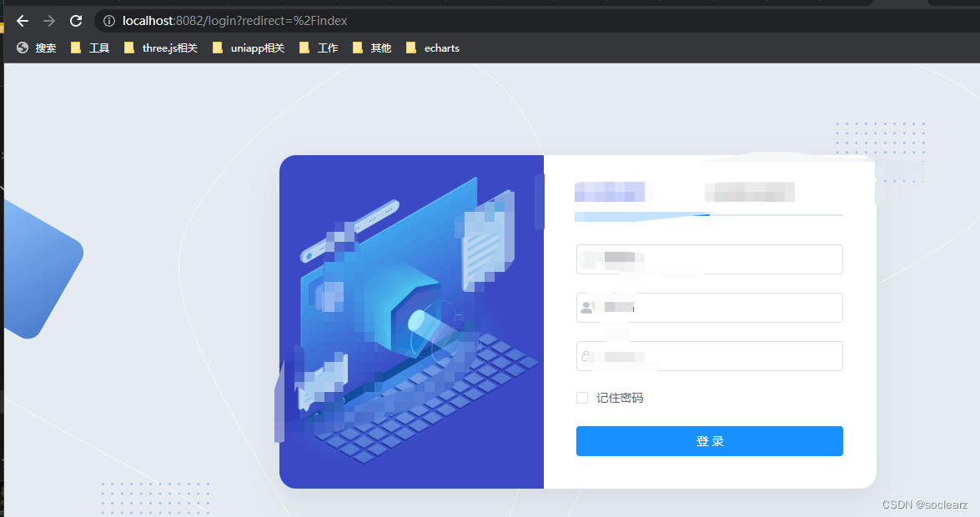The height and width of the screenshot is (517, 980).
Task: Open the uniapp相关 bookmarks folder
Action: coord(248,48)
